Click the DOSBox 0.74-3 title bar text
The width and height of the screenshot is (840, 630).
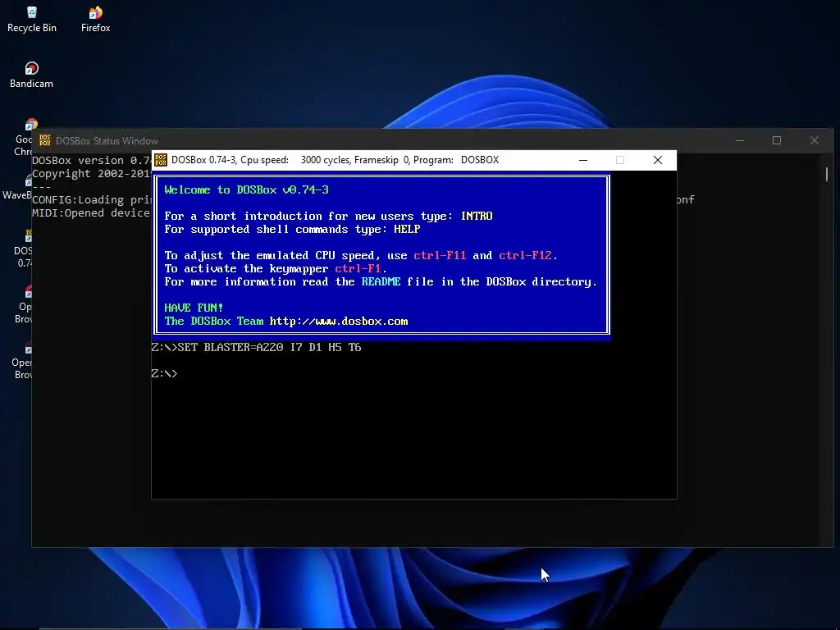(x=335, y=160)
